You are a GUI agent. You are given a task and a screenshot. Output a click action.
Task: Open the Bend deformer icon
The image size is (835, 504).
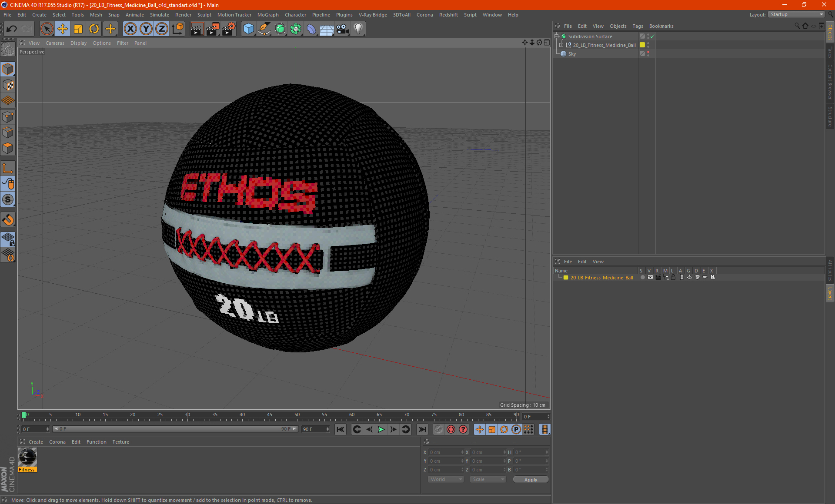pyautogui.click(x=311, y=29)
